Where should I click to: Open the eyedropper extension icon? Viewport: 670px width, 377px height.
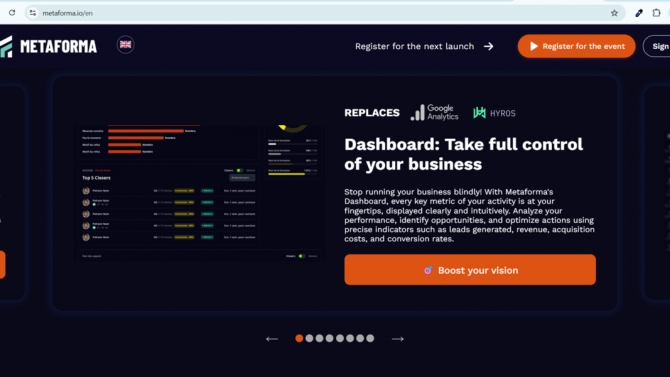click(x=639, y=13)
